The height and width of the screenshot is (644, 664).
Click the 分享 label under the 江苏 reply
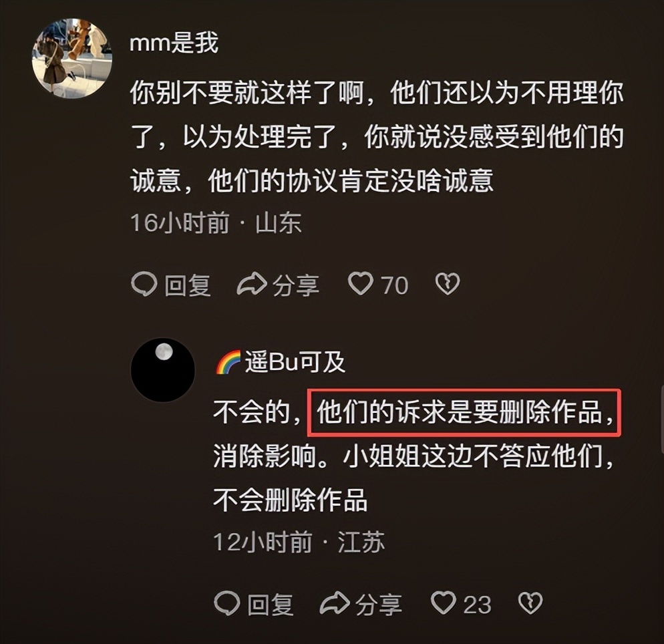click(379, 604)
